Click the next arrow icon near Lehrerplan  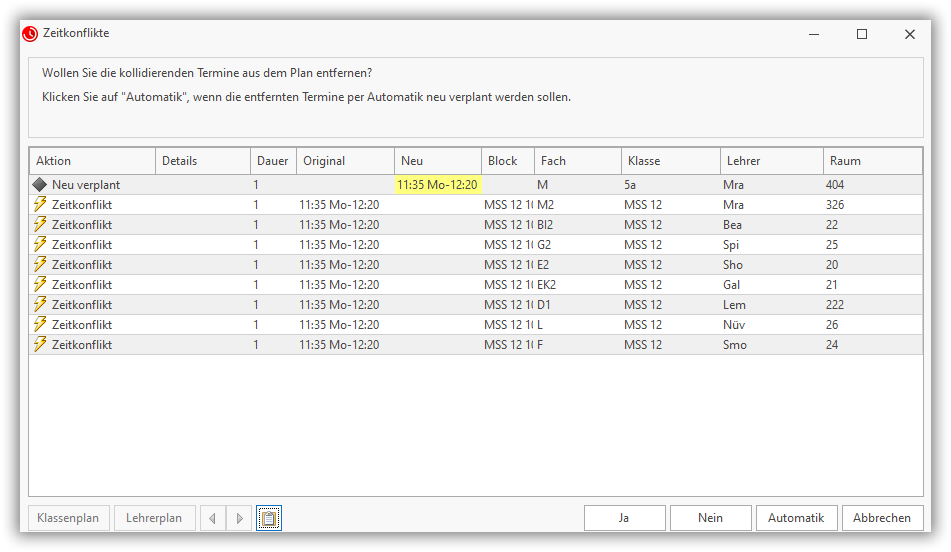point(239,518)
